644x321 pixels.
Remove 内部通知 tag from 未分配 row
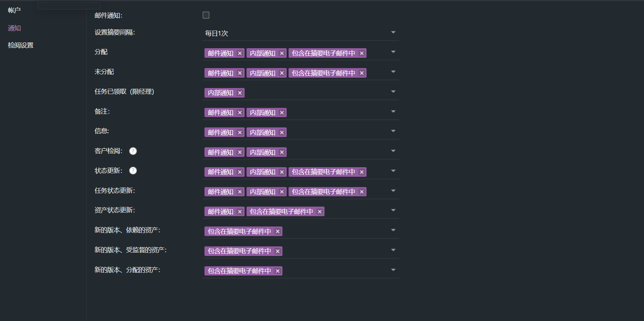282,73
